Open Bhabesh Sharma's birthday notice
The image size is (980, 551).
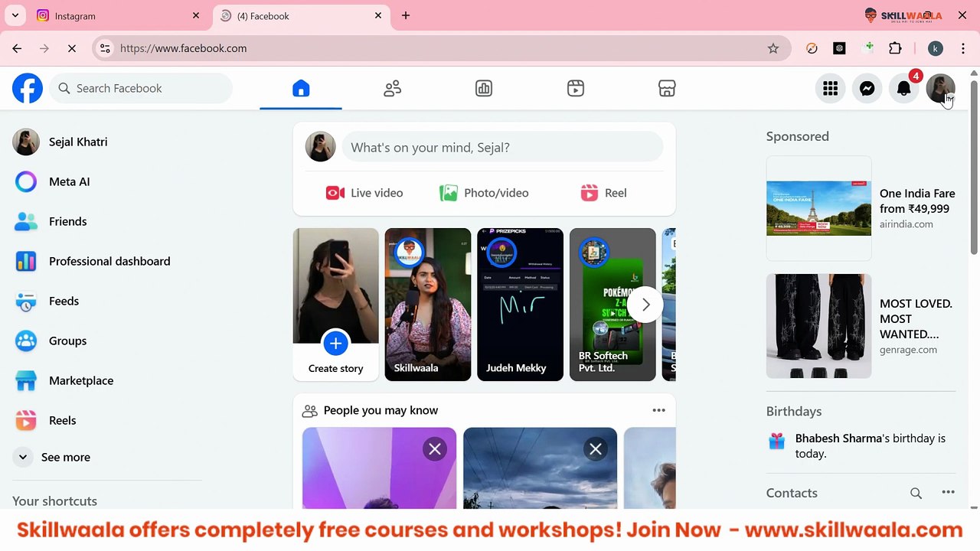click(861, 446)
